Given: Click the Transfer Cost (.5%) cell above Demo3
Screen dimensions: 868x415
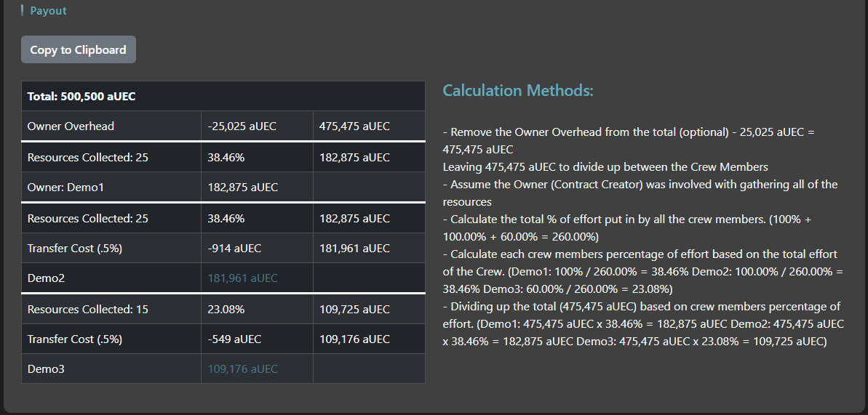Looking at the screenshot, I should click(x=111, y=339).
